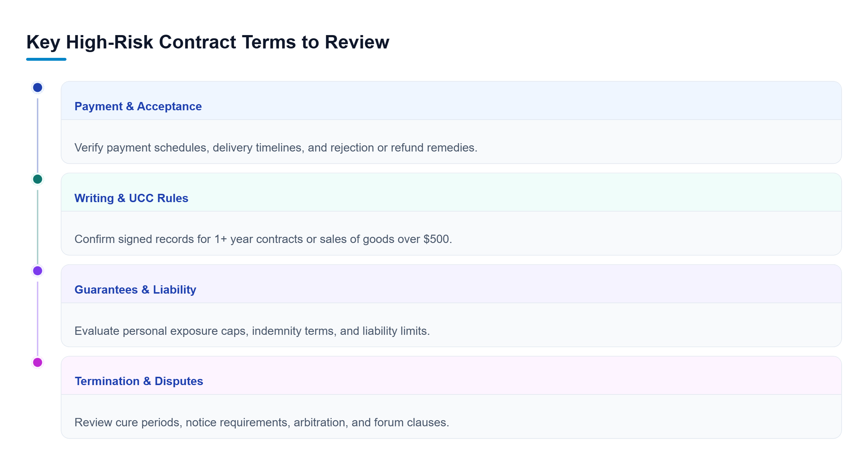Click the timeline line below the blue dot

pyautogui.click(x=38, y=136)
